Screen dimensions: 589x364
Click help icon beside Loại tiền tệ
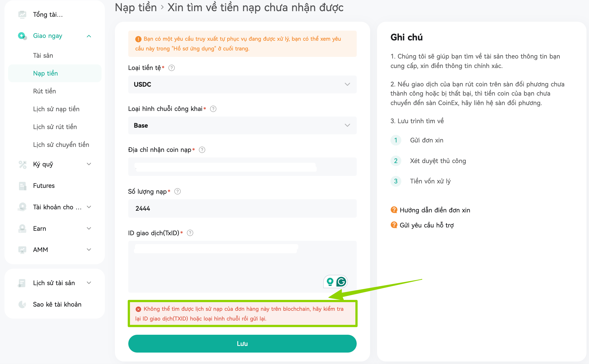click(172, 68)
